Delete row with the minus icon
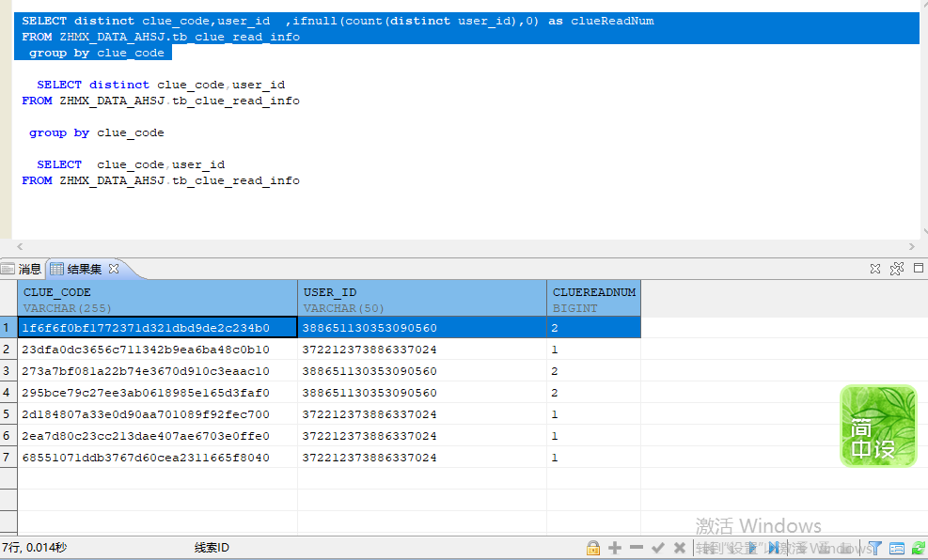Image resolution: width=928 pixels, height=560 pixels. (x=637, y=548)
